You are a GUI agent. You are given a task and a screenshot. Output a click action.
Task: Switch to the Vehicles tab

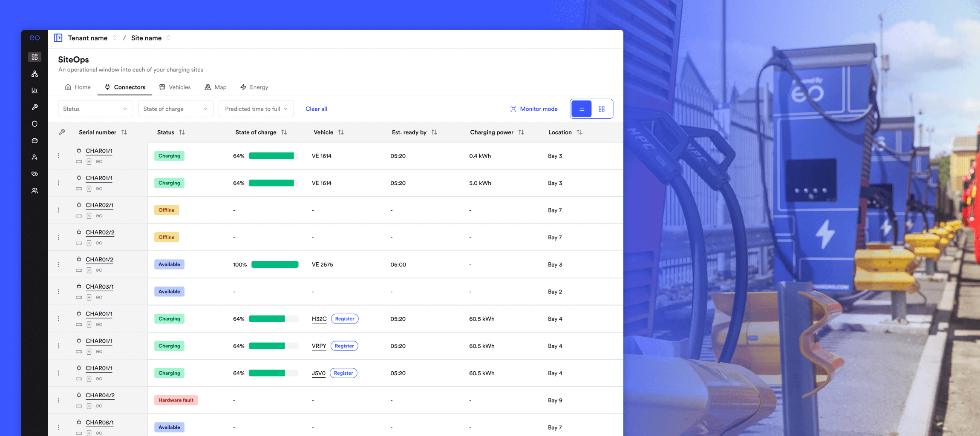tap(175, 87)
